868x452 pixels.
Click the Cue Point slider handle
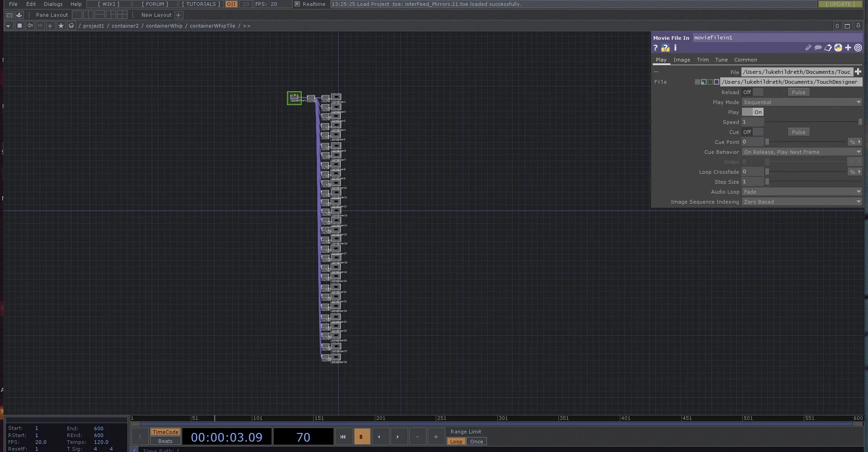click(767, 142)
